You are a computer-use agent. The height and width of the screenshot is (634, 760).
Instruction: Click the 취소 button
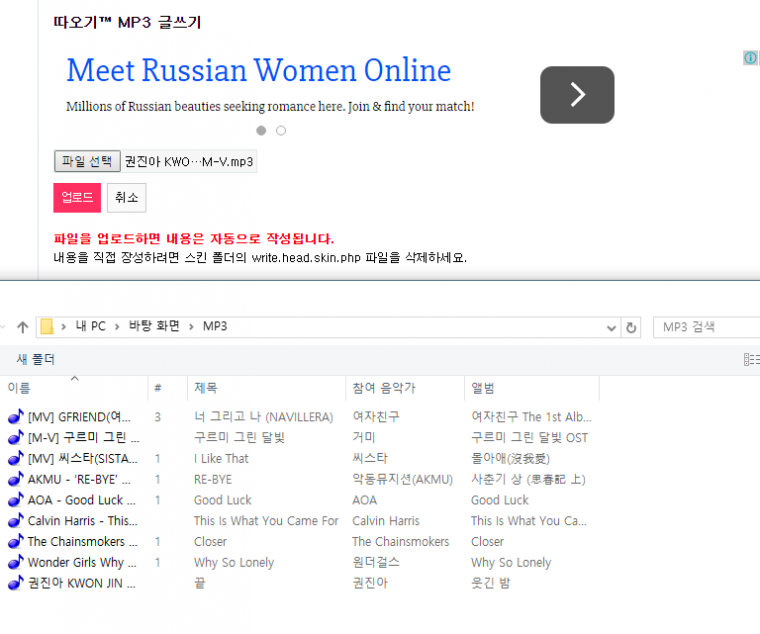[x=126, y=198]
